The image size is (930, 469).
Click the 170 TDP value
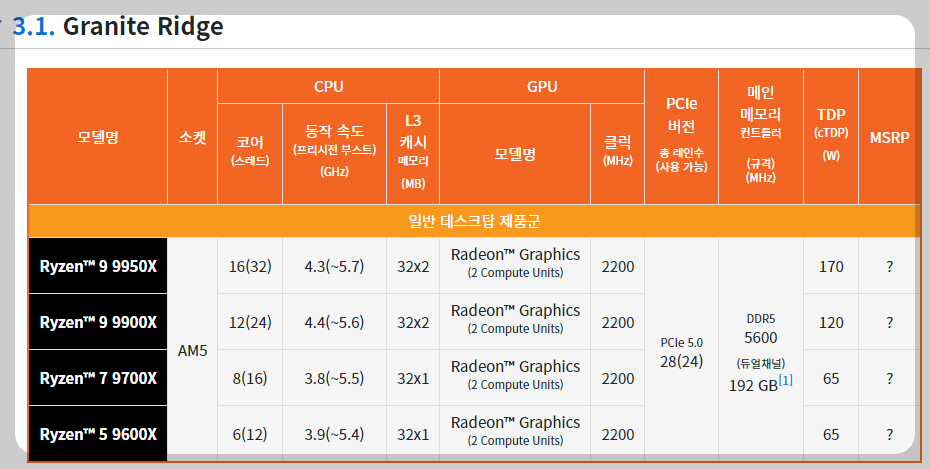pyautogui.click(x=831, y=266)
